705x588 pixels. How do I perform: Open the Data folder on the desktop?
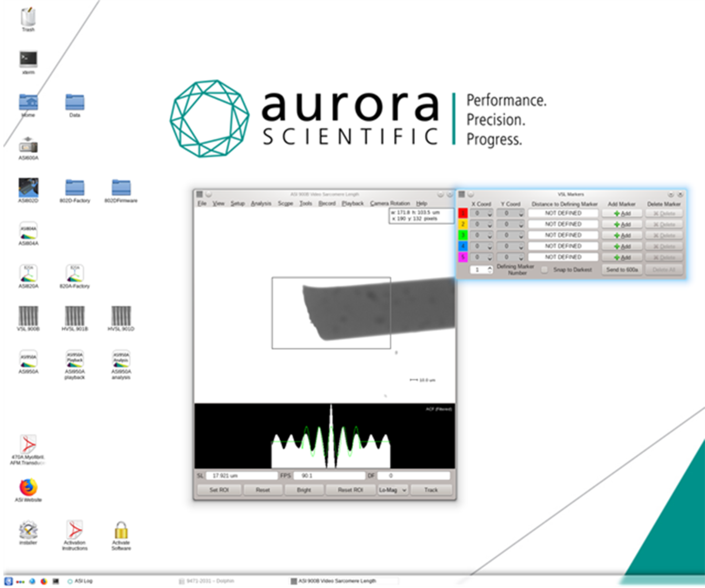click(x=75, y=101)
